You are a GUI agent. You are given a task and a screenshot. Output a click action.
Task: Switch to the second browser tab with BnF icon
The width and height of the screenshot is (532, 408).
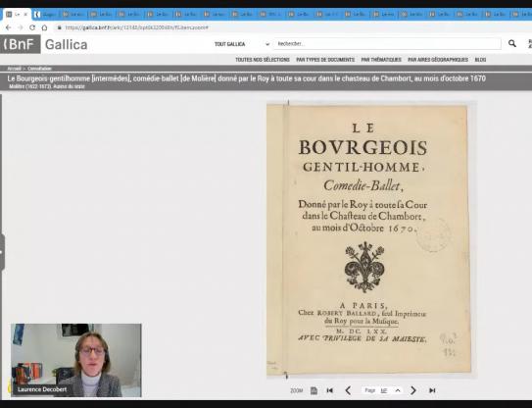pyautogui.click(x=46, y=15)
